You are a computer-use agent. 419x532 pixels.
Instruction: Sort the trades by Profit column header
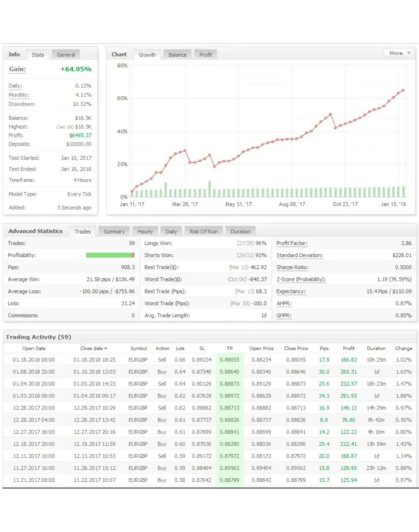point(349,349)
